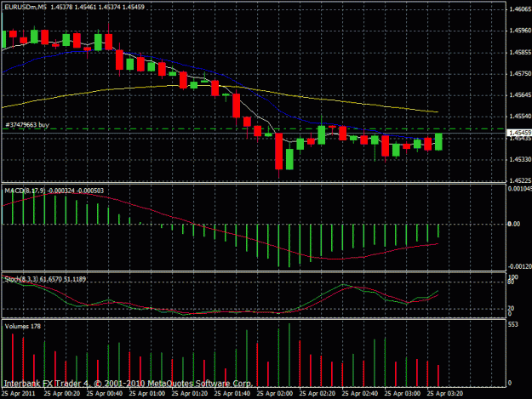Screen dimensions: 532x399
Task: Click the 1.45540 price scale label
Action: pos(520,117)
